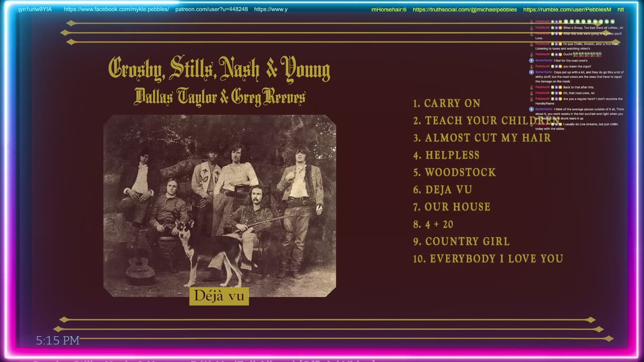
Task: Pick track 4 Helpless in tracklist
Action: [x=446, y=155]
